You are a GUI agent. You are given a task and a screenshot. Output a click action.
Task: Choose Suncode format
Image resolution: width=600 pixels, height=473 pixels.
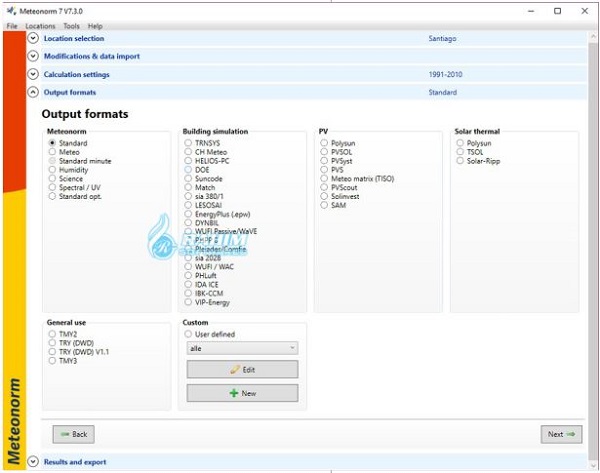click(x=188, y=178)
